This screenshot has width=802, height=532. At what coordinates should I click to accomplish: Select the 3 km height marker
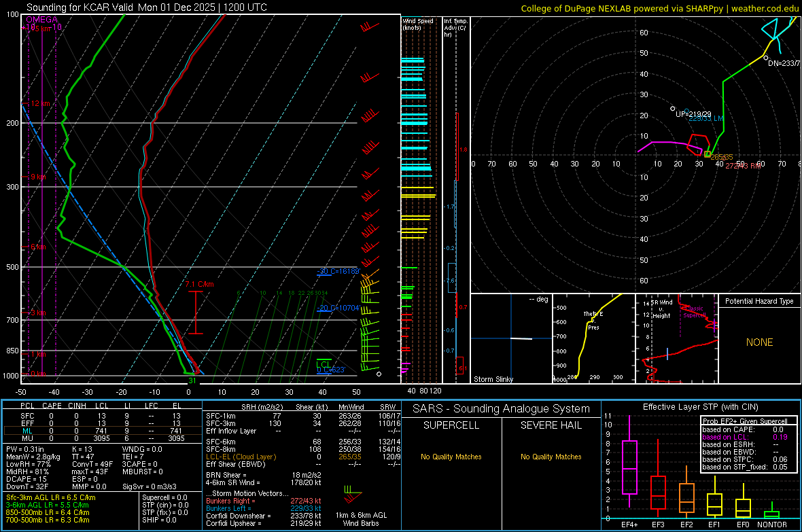tap(38, 313)
